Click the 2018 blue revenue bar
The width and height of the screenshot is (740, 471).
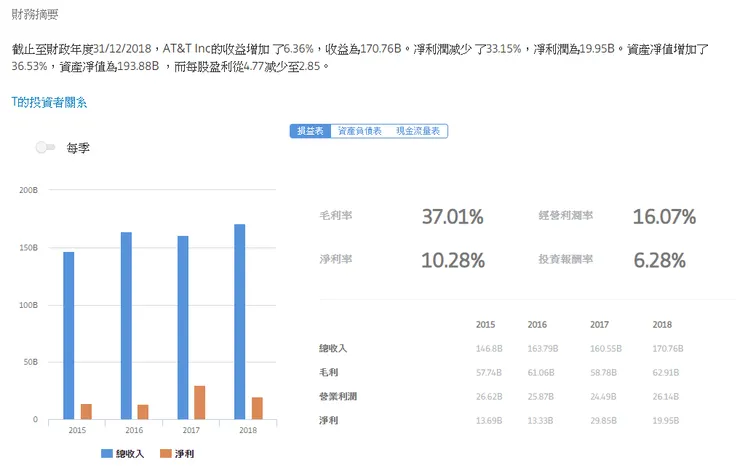[x=240, y=322]
